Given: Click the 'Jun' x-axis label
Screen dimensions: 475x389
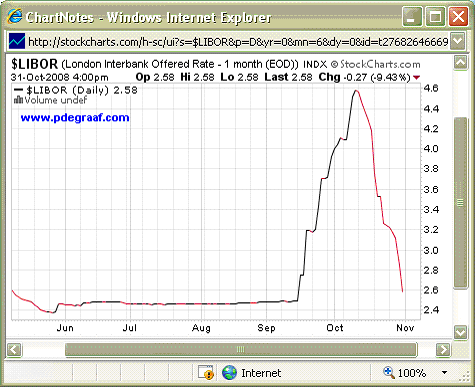Looking at the screenshot, I should (65, 328).
